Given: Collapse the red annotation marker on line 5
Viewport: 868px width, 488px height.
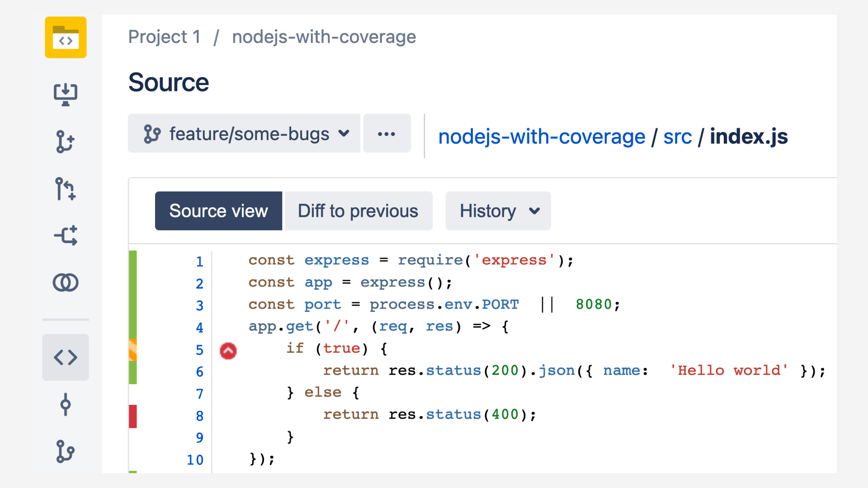Looking at the screenshot, I should (x=228, y=351).
